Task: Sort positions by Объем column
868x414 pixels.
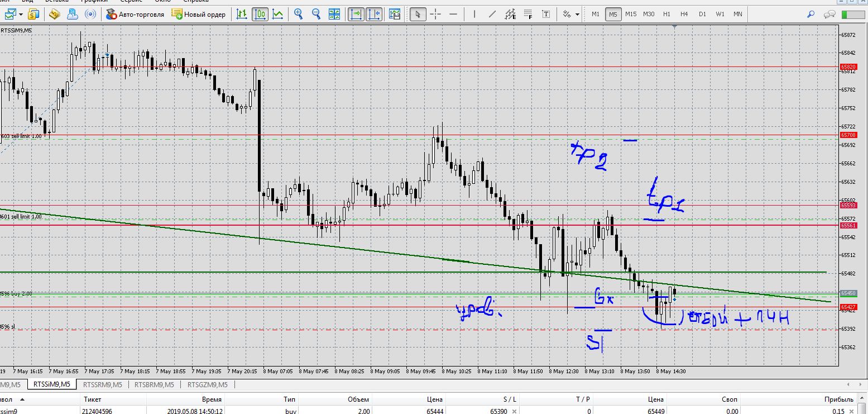Action: pos(358,399)
